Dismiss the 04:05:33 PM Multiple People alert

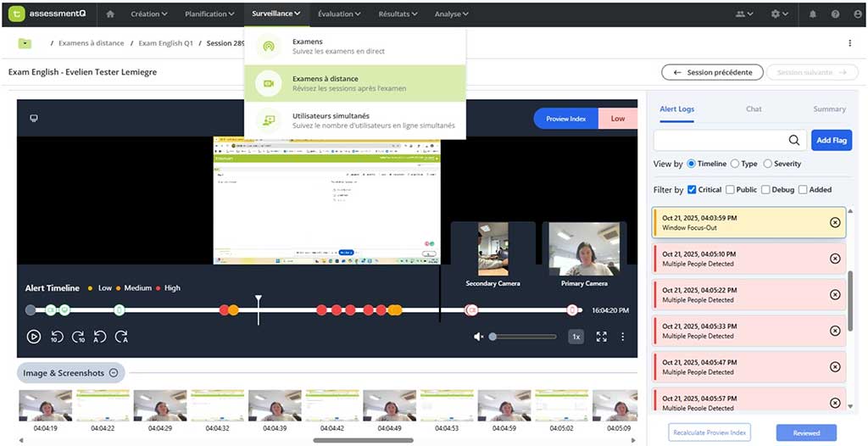835,331
